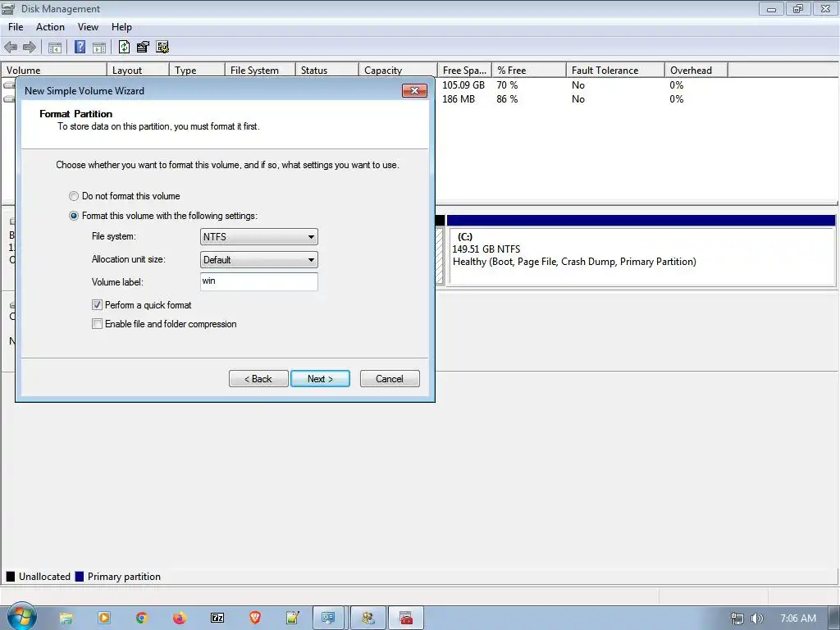
Task: Sort by the Fault Tolerance column header
Action: tap(615, 71)
